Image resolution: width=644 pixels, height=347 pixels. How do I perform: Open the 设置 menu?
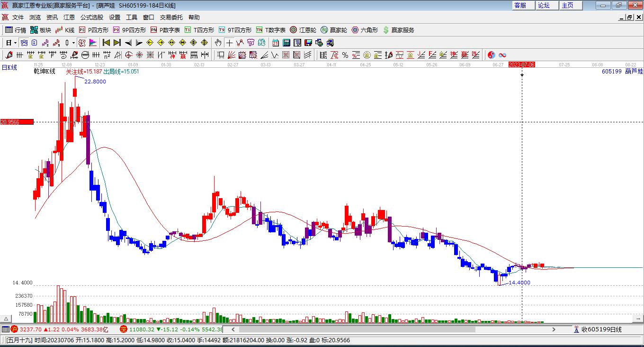(115, 18)
